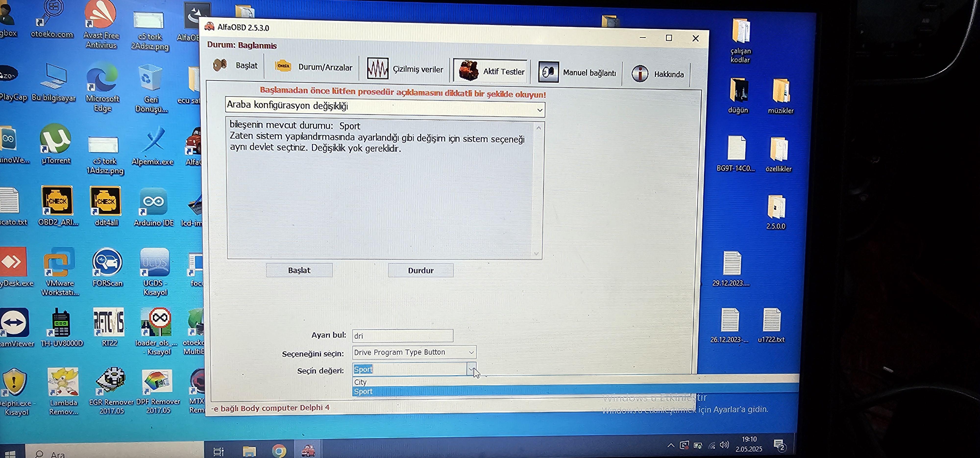Select City from the value list
This screenshot has width=980, height=458.
[360, 382]
